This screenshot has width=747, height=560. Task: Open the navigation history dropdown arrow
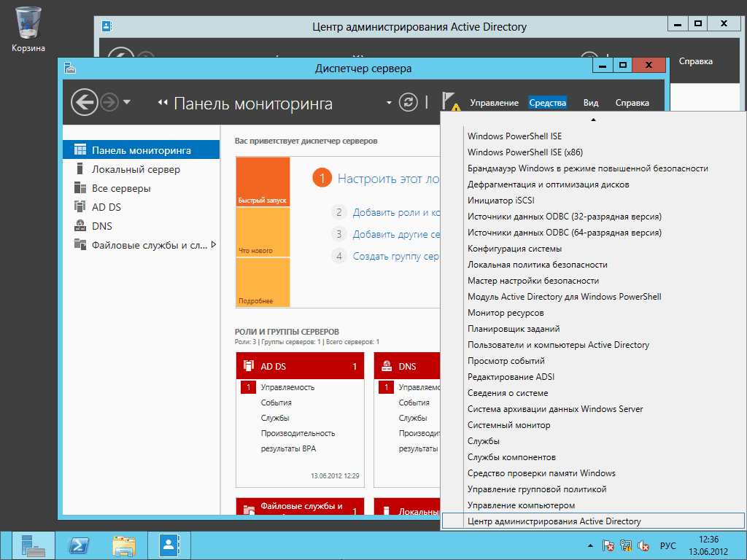tap(127, 102)
